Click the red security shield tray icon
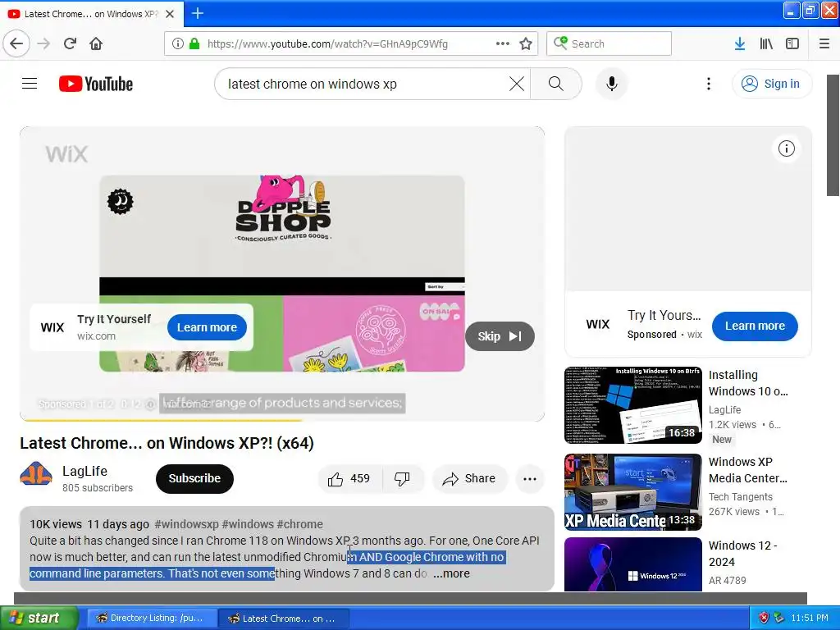 [x=764, y=618]
